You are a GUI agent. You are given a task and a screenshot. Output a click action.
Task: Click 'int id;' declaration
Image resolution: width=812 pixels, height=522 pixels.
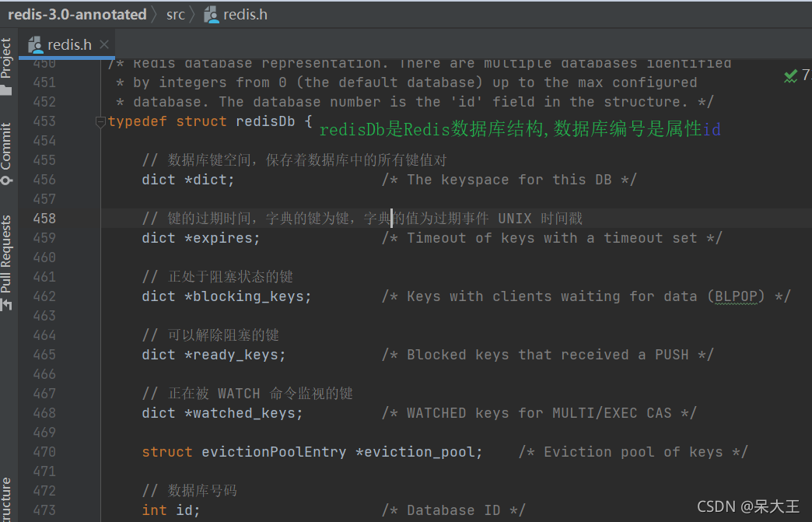click(x=171, y=510)
